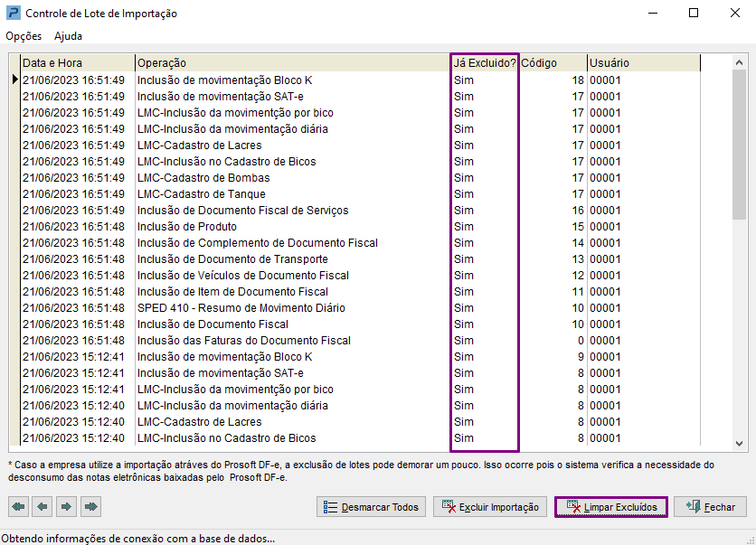The height and width of the screenshot is (545, 756).
Task: Click Código 0 cell in Faturas row
Action: coord(553,340)
